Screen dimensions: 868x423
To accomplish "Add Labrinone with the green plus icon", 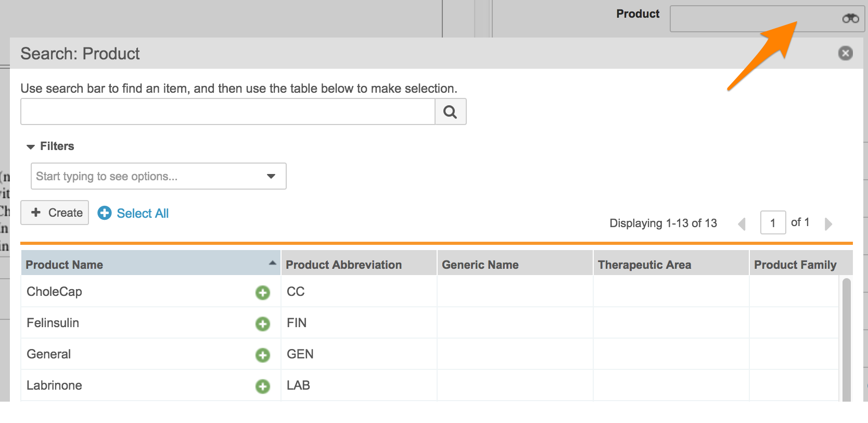I will [263, 387].
